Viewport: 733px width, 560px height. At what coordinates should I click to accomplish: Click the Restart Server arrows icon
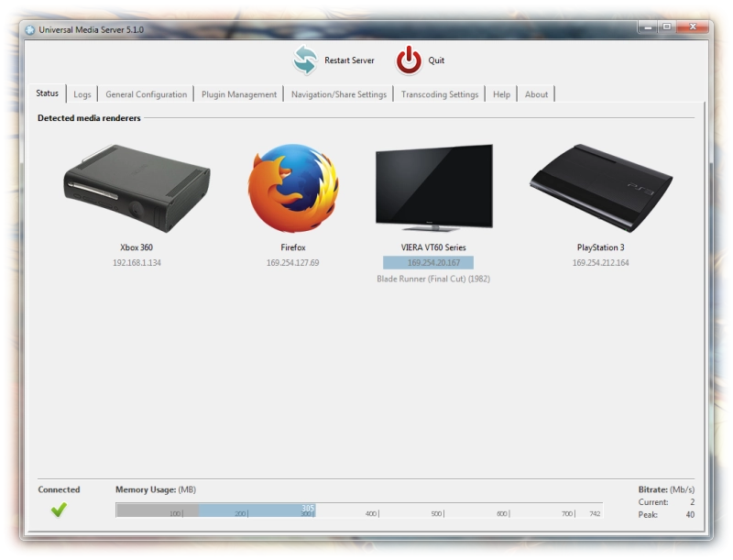[x=305, y=60]
